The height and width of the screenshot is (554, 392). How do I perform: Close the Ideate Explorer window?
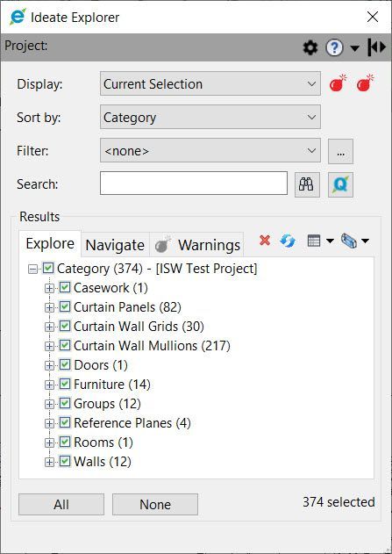pos(373,17)
